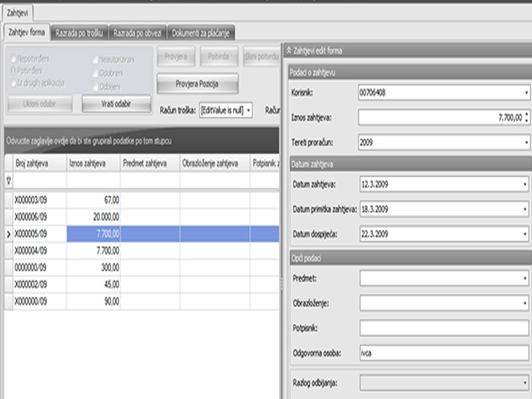Increase Iznos zahtjeva with the up spinner
The width and height of the screenshot is (532, 399).
coord(527,114)
